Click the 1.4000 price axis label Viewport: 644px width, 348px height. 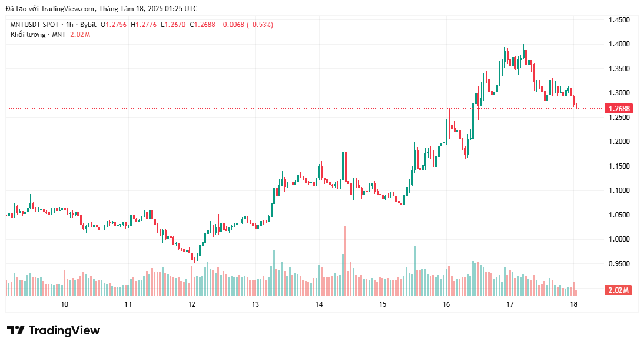pyautogui.click(x=619, y=44)
